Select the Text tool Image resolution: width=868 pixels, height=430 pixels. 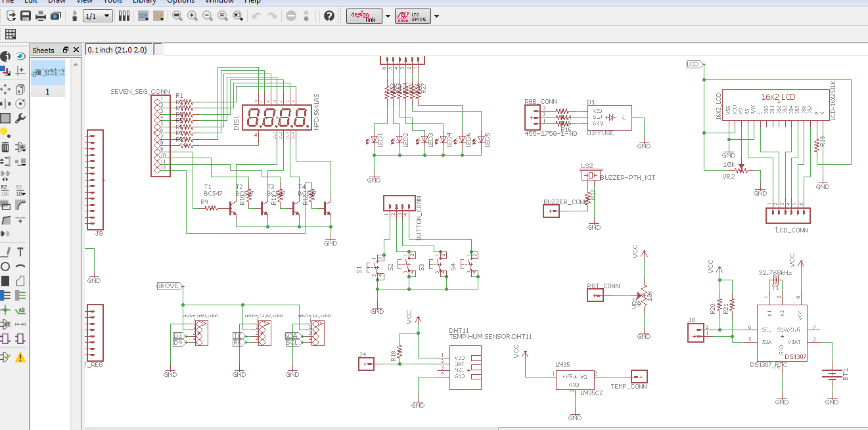point(22,251)
